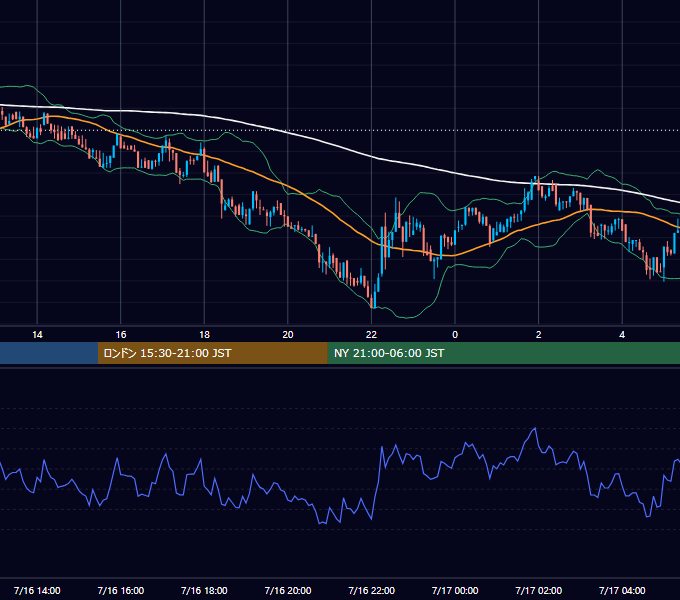This screenshot has width=680, height=600.
Task: Click the 7/16 22:00 date label
Action: coord(371,590)
